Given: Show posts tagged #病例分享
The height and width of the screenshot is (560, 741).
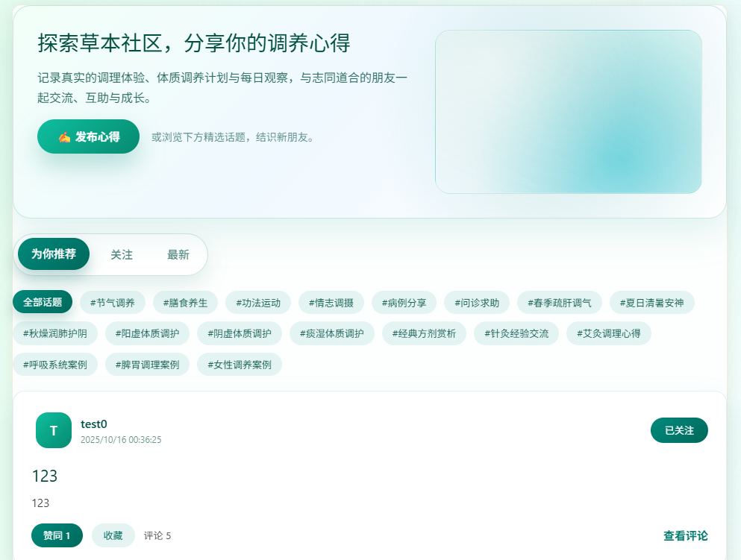Looking at the screenshot, I should click(x=404, y=303).
